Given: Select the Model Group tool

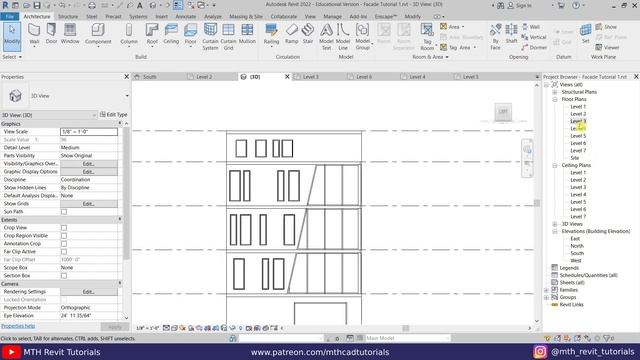Looking at the screenshot, I should point(362,37).
